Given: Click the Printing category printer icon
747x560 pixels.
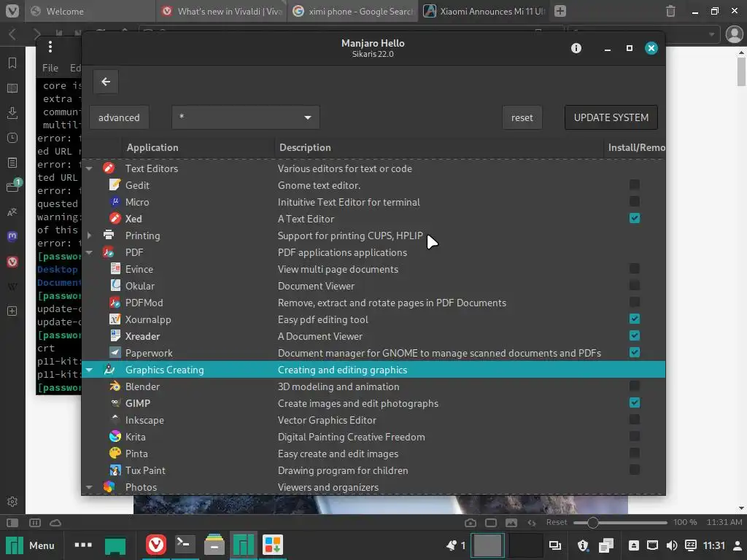Looking at the screenshot, I should pos(109,235).
